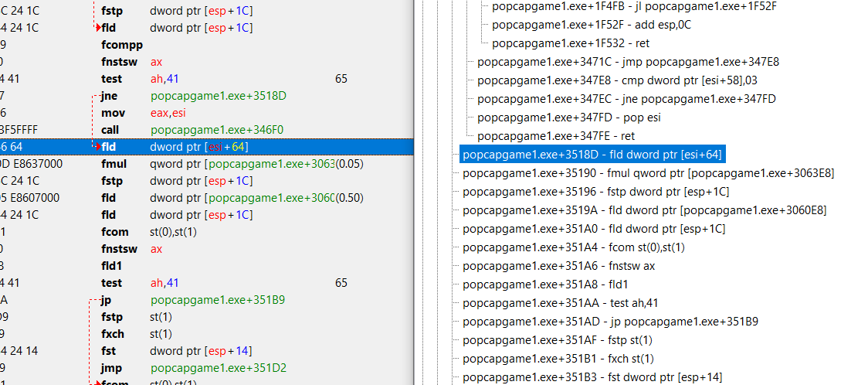Select fnstsw ax row just above fld1
Image resolution: width=868 pixels, height=385 pixels.
206,249
